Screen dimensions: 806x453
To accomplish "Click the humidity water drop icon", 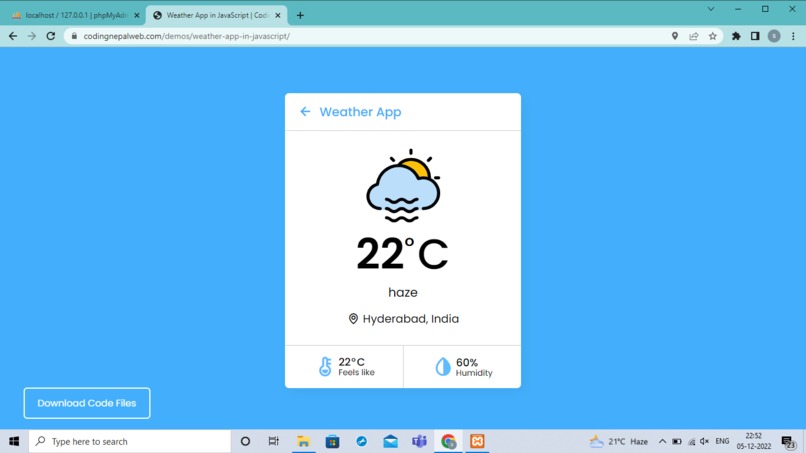I will [443, 367].
